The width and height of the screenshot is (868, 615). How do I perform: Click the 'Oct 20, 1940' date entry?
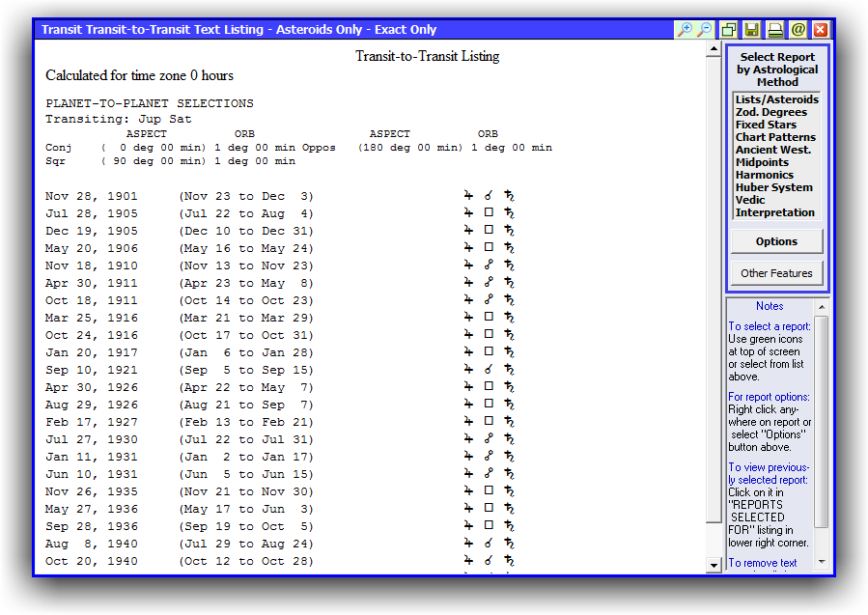(92, 561)
